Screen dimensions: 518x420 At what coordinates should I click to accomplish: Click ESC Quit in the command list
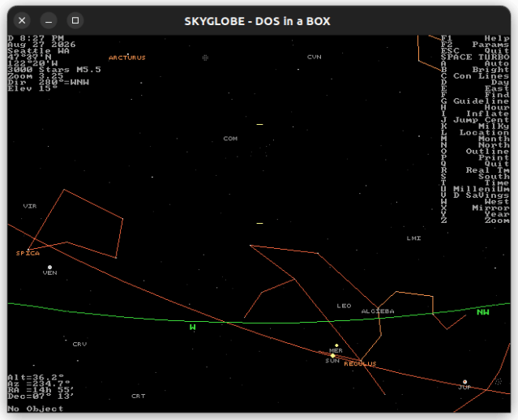tap(475, 51)
